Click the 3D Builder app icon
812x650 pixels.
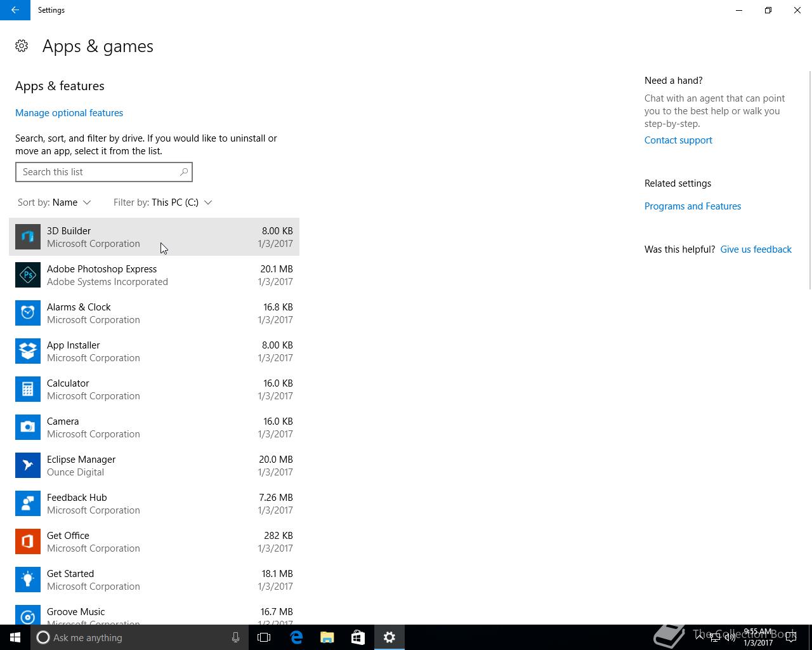click(x=28, y=237)
